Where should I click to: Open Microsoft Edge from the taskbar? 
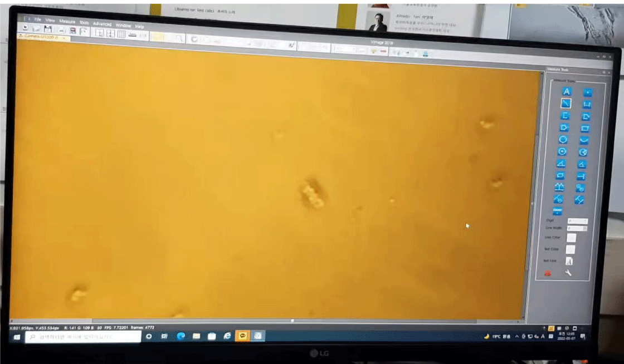pyautogui.click(x=181, y=336)
